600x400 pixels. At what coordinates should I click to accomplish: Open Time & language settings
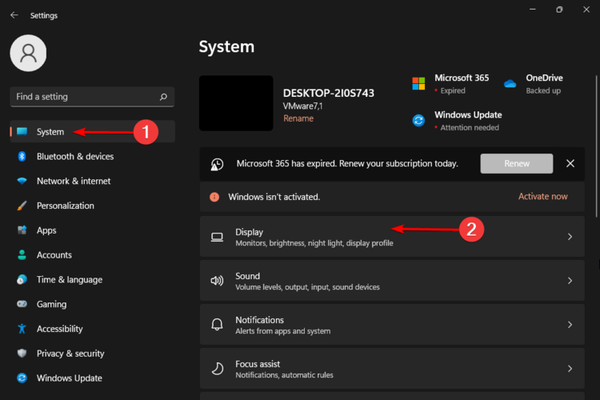click(92, 279)
